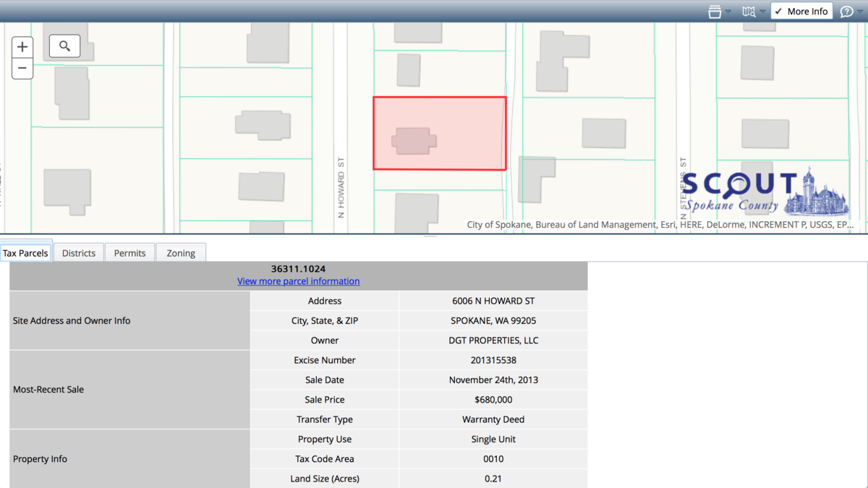The height and width of the screenshot is (488, 868).
Task: Open the dropdown next to the basemap icon
Action: (x=764, y=11)
